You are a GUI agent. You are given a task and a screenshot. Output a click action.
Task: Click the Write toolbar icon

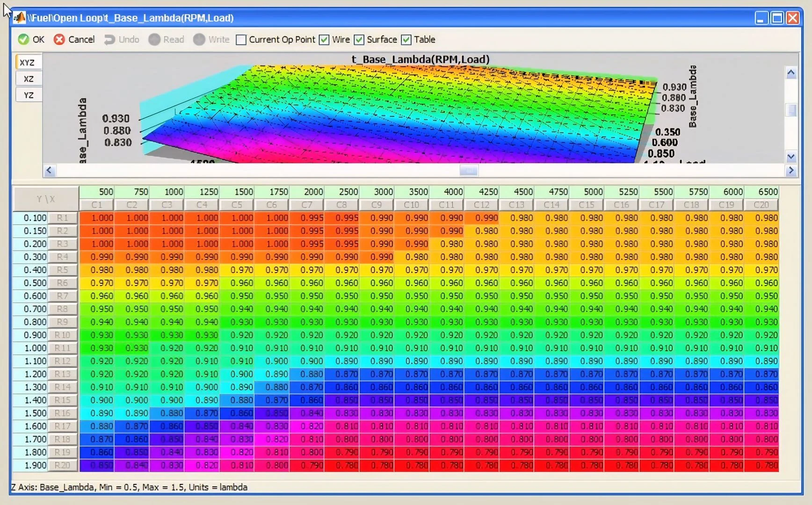point(199,39)
